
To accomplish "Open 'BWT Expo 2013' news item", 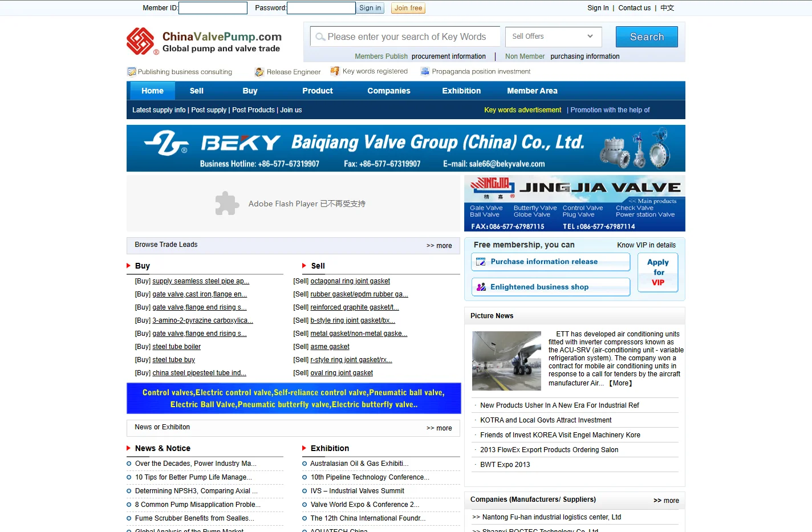I will pyautogui.click(x=505, y=465).
